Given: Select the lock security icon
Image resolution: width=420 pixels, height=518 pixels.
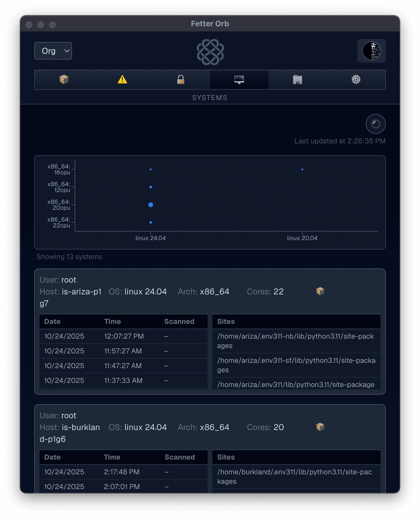Looking at the screenshot, I should coord(180,79).
